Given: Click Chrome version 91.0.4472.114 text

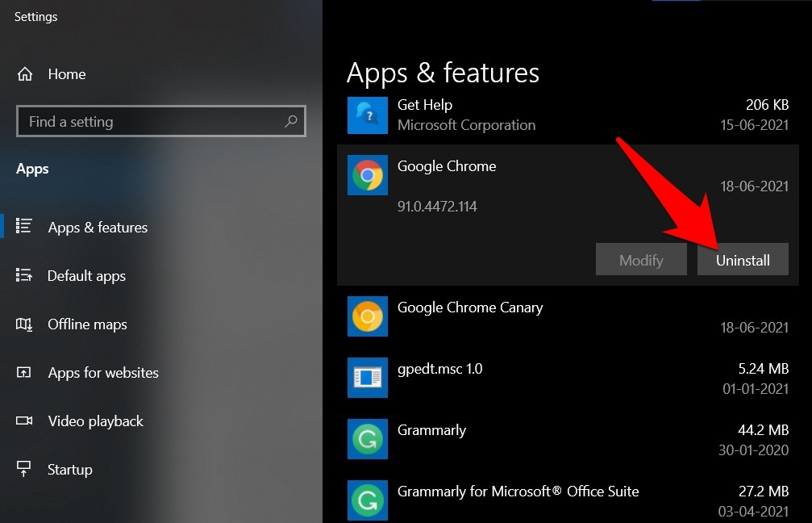Looking at the screenshot, I should 437,207.
